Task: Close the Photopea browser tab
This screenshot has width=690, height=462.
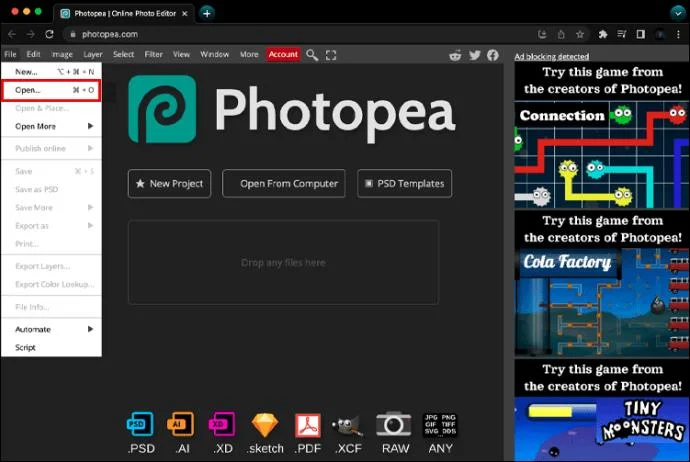Action: coord(185,14)
